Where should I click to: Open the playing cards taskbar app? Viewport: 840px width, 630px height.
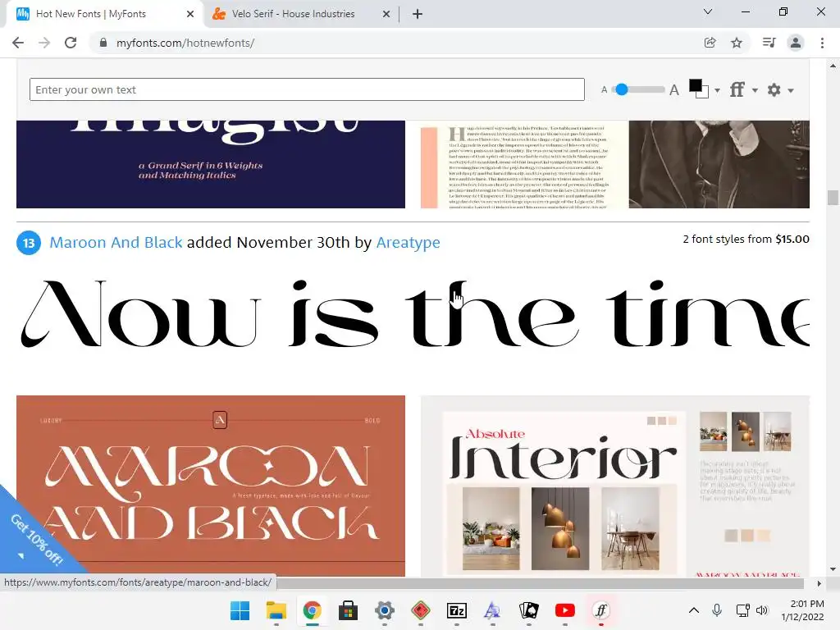click(529, 610)
